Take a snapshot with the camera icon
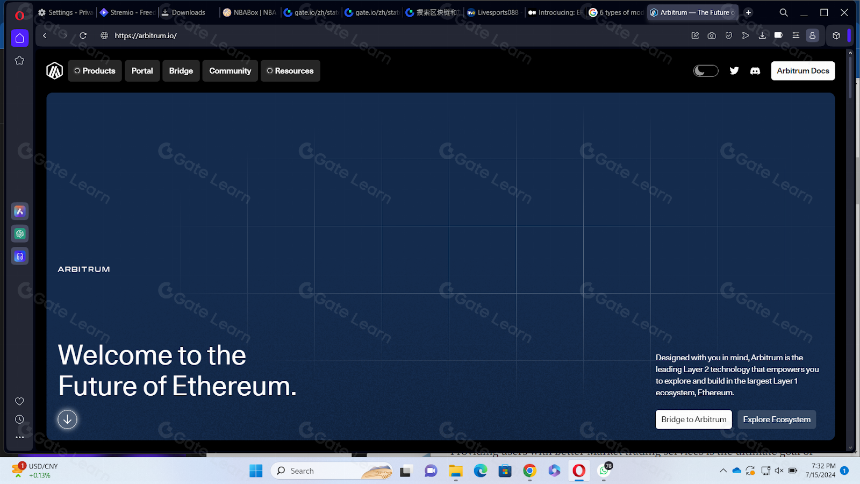 pos(712,36)
